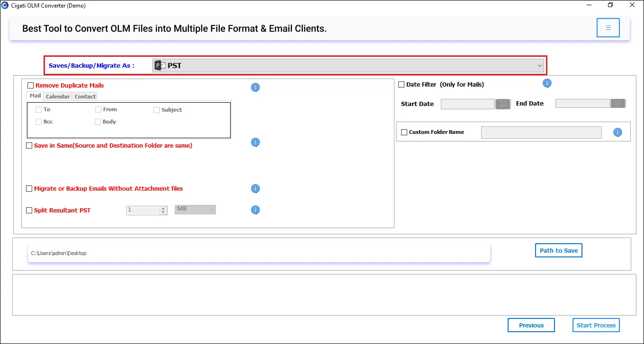Click the Previous button

(x=531, y=325)
